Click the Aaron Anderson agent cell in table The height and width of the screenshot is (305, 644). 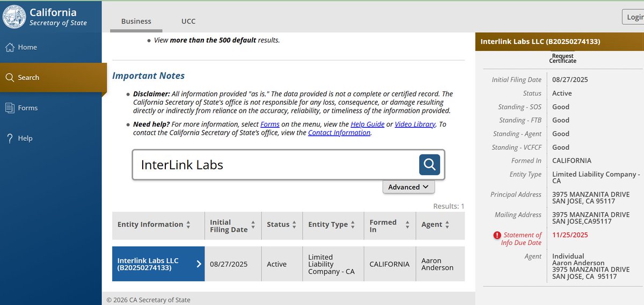coord(440,264)
